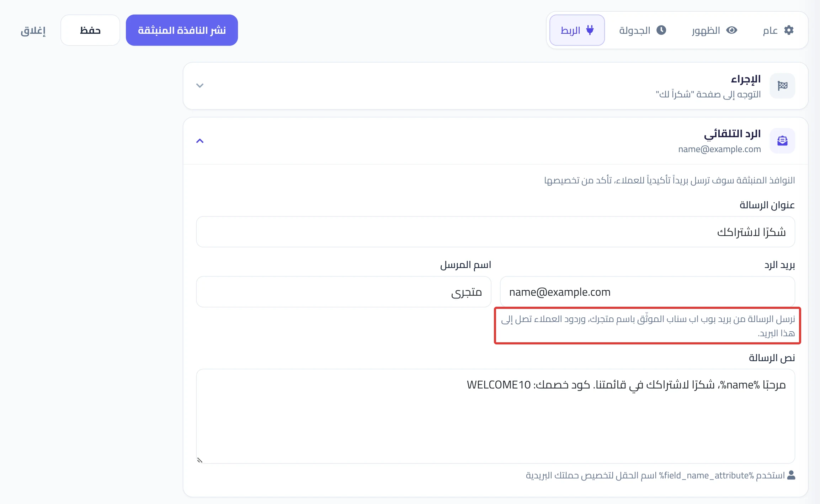Click the help note نرسل الرسالة من بريد
The height and width of the screenshot is (504, 820).
[x=648, y=326]
